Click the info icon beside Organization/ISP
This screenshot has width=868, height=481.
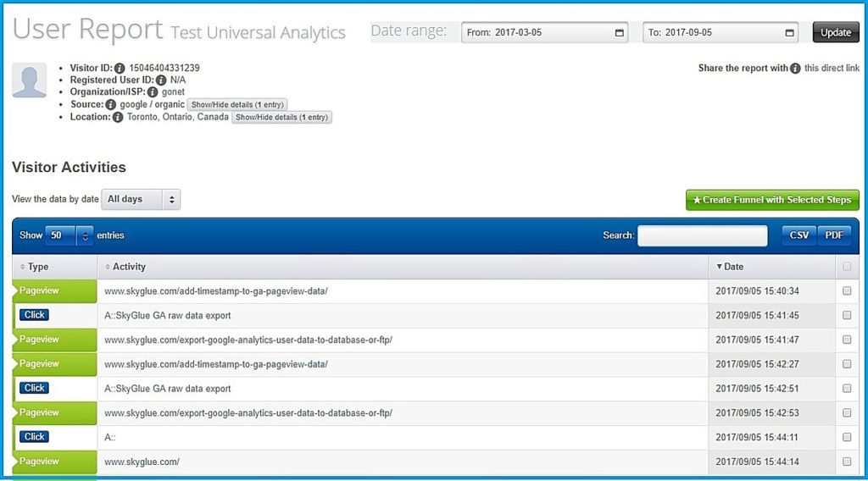coord(153,91)
